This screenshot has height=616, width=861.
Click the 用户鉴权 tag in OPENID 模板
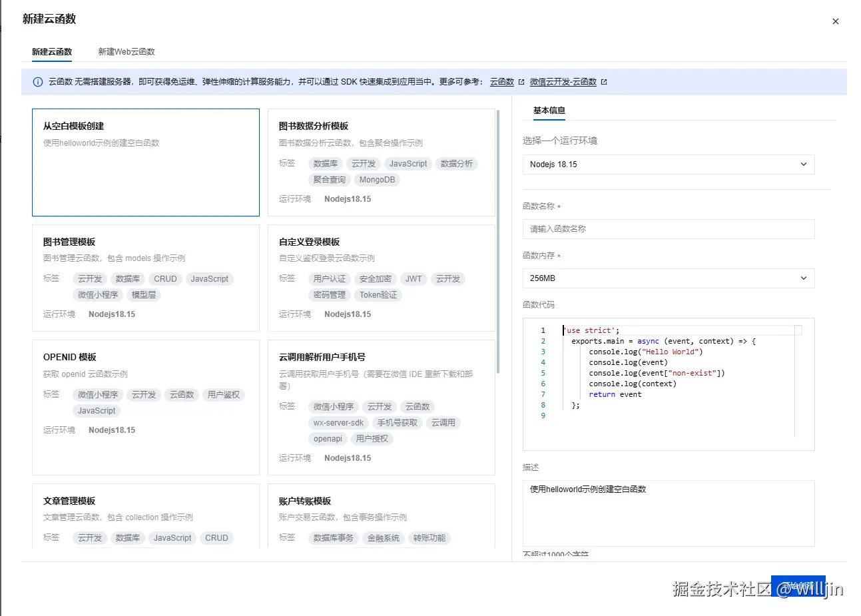(224, 395)
